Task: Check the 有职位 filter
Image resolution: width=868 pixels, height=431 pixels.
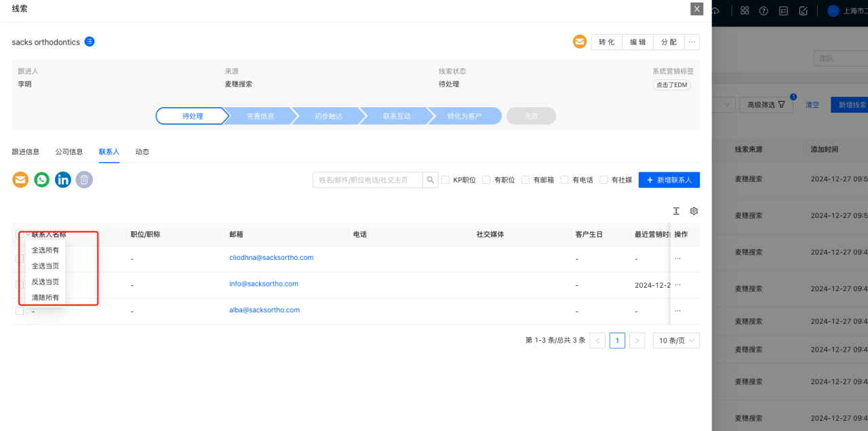Action: point(486,180)
